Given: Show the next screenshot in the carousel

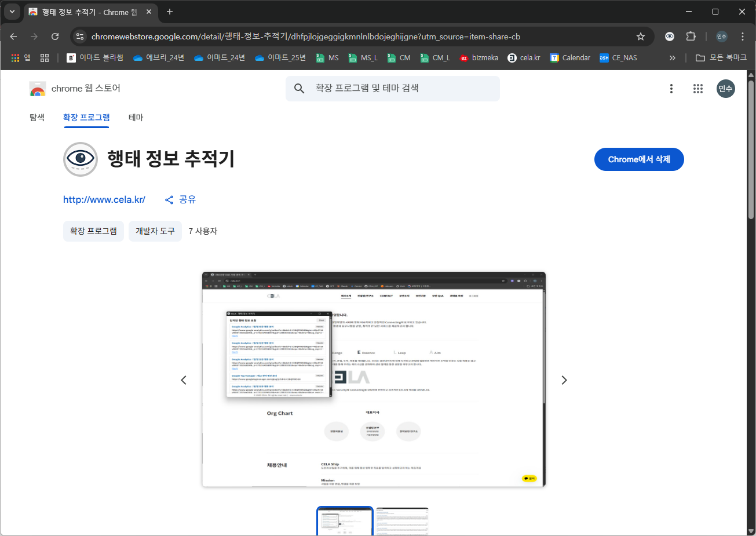Looking at the screenshot, I should (x=564, y=380).
